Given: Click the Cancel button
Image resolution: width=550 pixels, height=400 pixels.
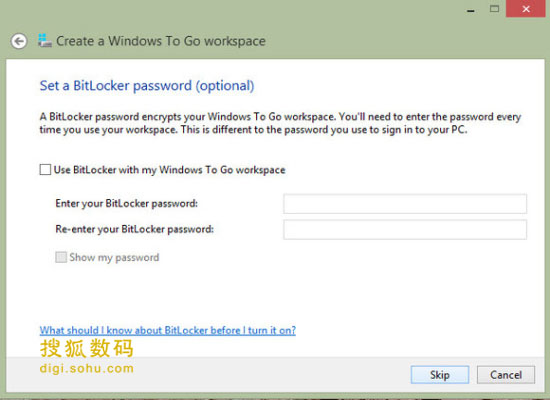Looking at the screenshot, I should click(x=506, y=375).
